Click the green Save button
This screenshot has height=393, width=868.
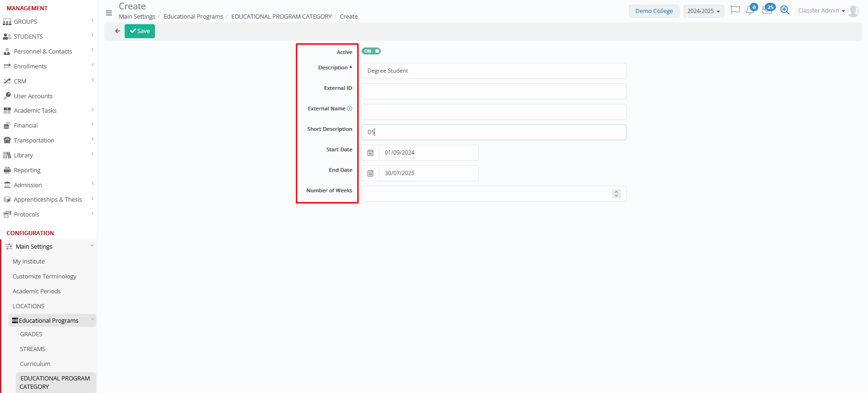click(x=140, y=31)
